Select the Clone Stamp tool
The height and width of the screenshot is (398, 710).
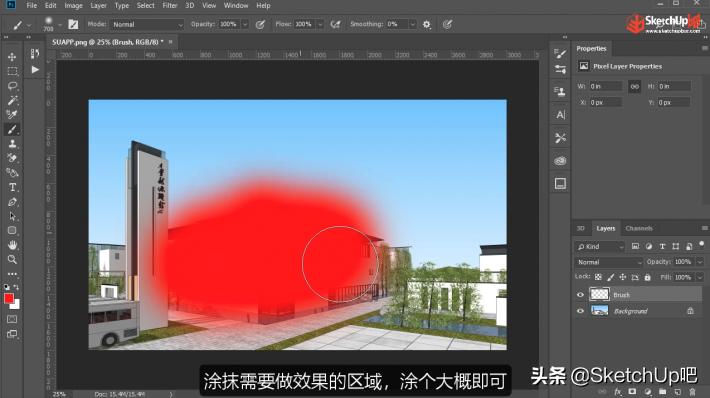[12, 144]
